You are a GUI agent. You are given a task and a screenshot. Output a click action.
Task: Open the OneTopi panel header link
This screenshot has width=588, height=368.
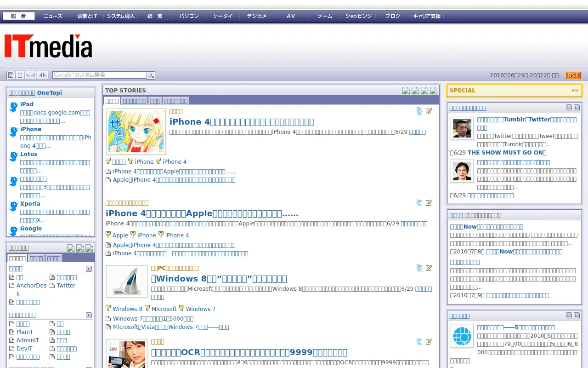click(x=35, y=93)
